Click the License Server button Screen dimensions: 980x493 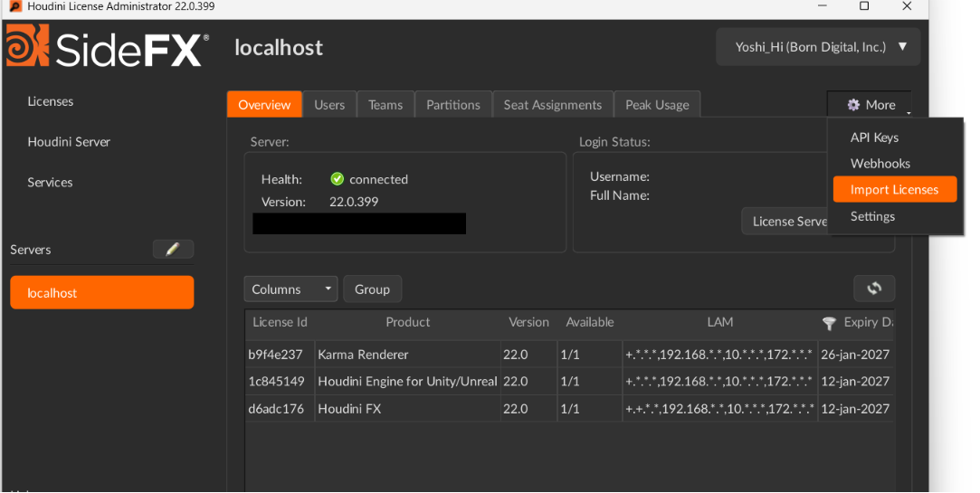click(785, 222)
